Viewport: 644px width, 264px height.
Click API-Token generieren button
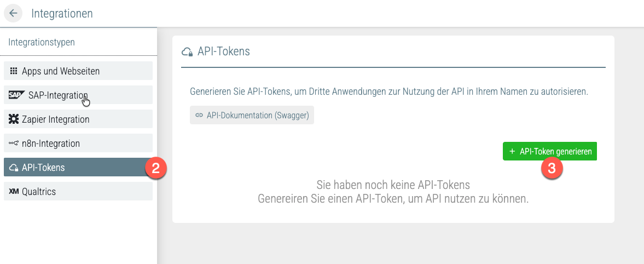(549, 151)
